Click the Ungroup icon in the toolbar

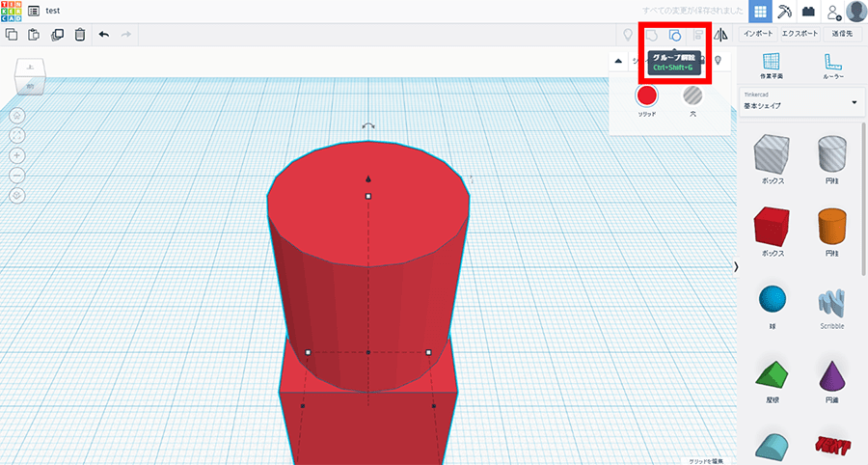(x=675, y=35)
